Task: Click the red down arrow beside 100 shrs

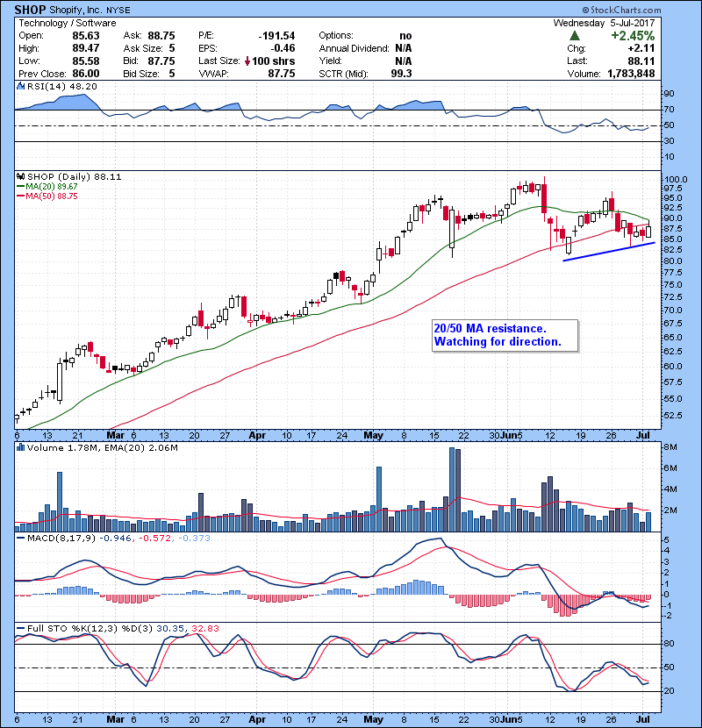Action: [x=247, y=61]
